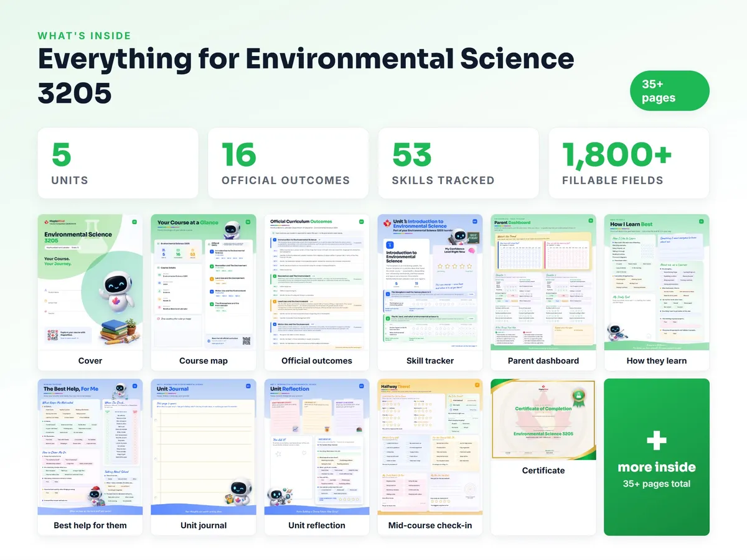Viewport: 747px width, 560px height.
Task: Open the Course map page thumbnail
Action: pos(204,283)
